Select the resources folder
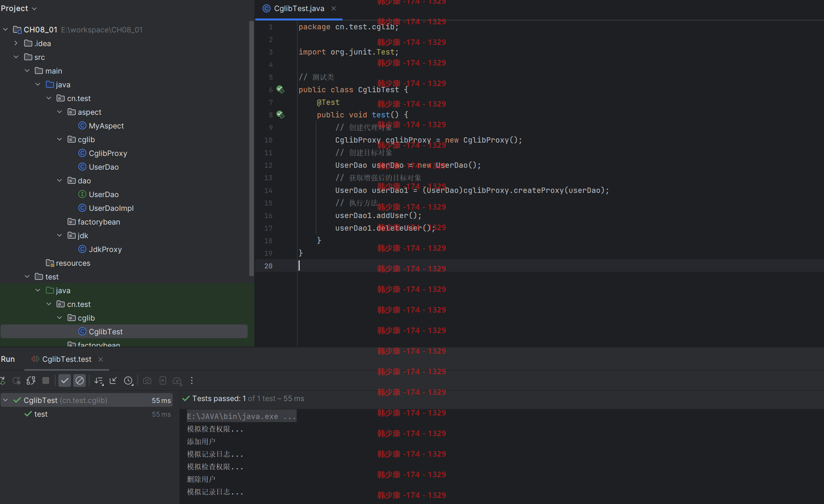This screenshot has height=504, width=824. pyautogui.click(x=73, y=263)
